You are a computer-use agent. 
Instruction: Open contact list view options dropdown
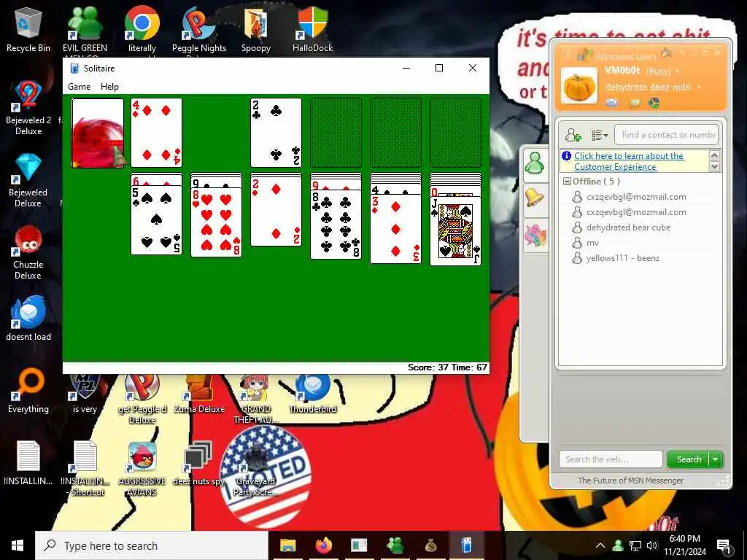point(600,135)
